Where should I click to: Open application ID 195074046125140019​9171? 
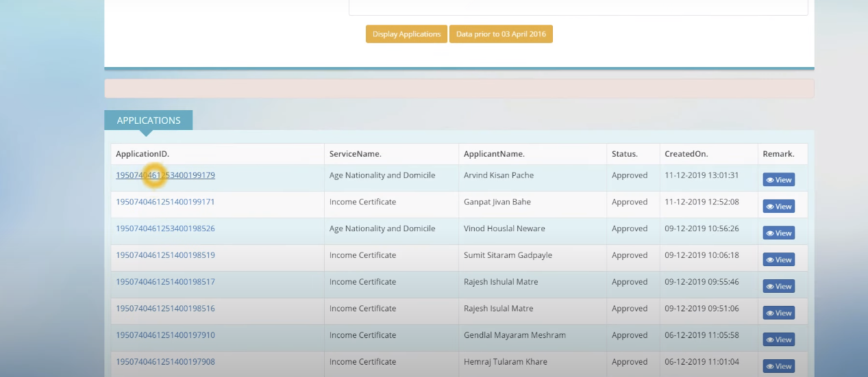(x=165, y=202)
